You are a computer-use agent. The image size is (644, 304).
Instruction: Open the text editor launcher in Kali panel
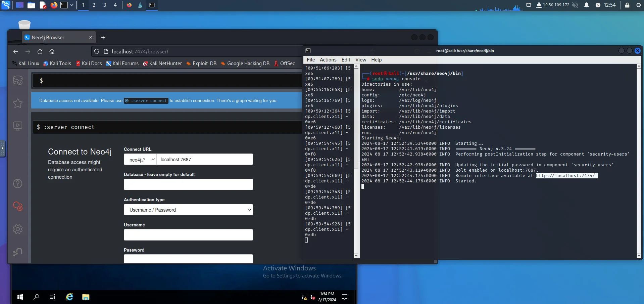(43, 5)
